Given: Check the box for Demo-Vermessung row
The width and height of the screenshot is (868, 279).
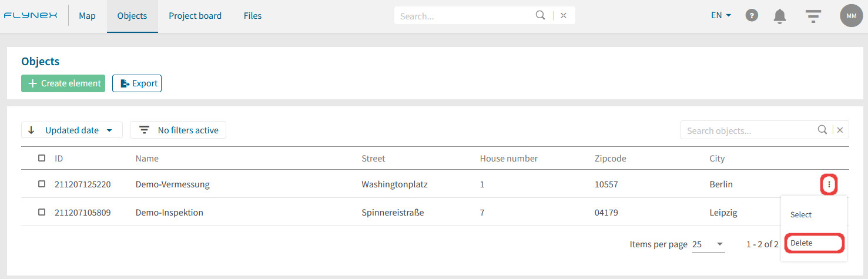Looking at the screenshot, I should click(42, 184).
